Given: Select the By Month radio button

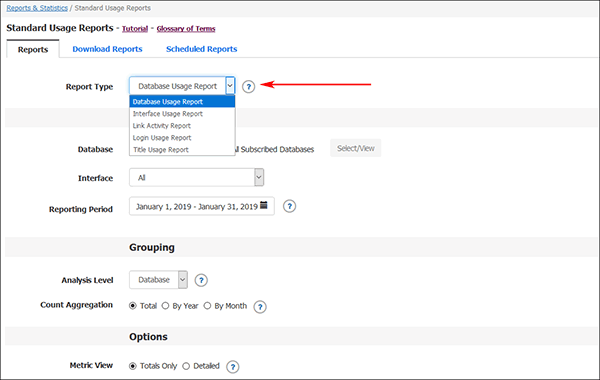Looking at the screenshot, I should 207,306.
